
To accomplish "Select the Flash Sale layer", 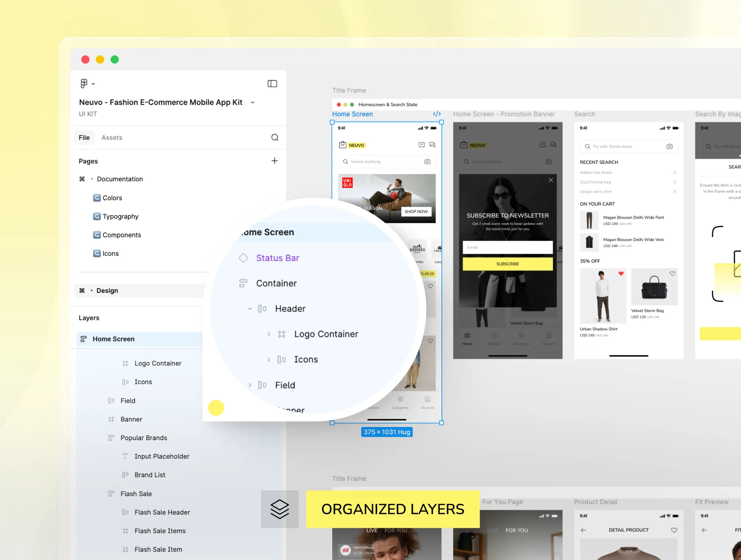I will [136, 494].
